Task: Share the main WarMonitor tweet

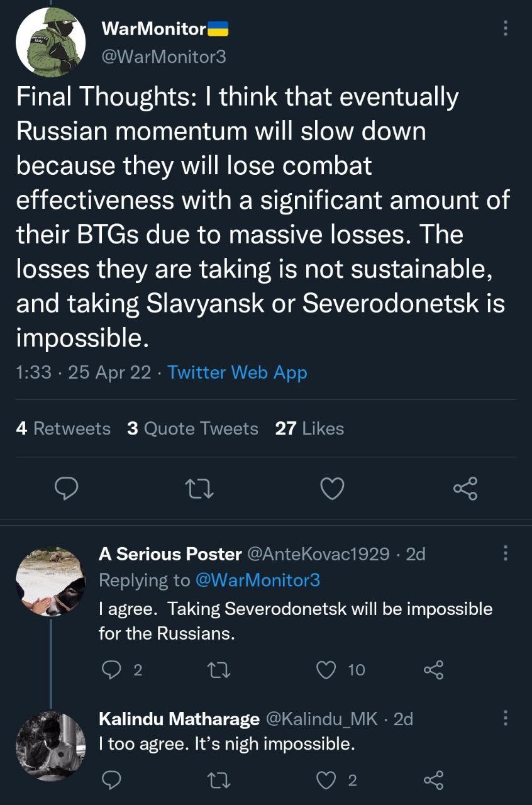Action: [x=465, y=488]
